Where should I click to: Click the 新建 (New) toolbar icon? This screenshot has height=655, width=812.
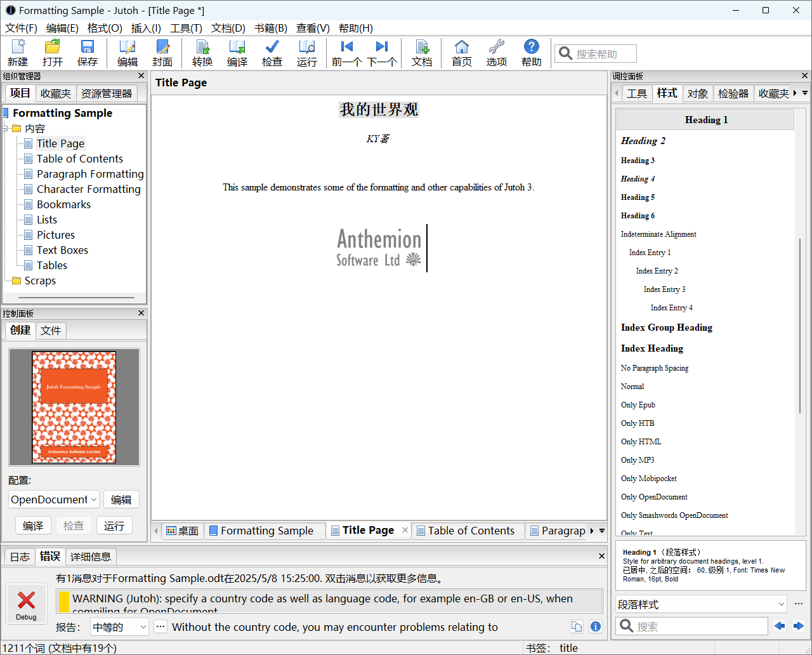18,53
